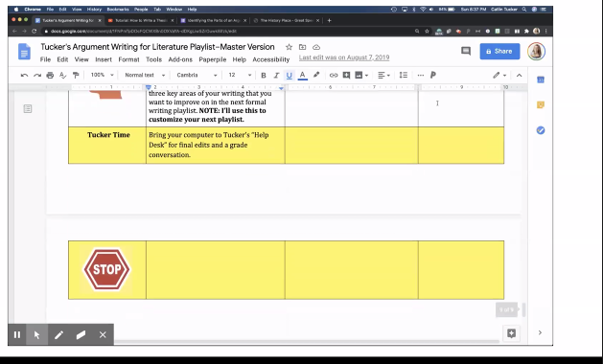Viewport: 603px width, 364px height.
Task: Select the recorder pen drawing tool
Action: (58, 335)
